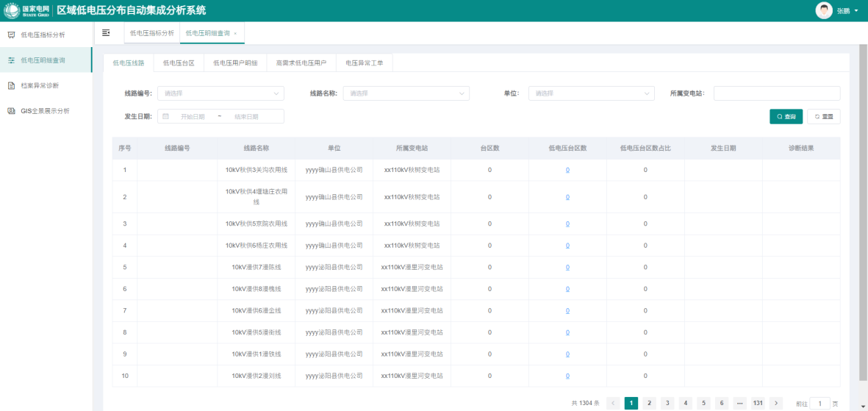Screen dimensions: 868x411
Task: Select xx110kV漫里河变电站 in row 7
Action: [x=412, y=311]
